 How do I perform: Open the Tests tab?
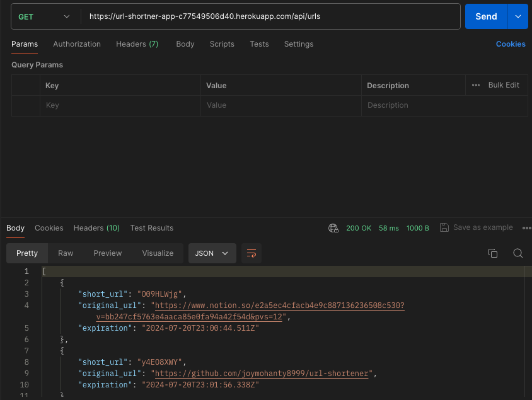click(x=259, y=44)
